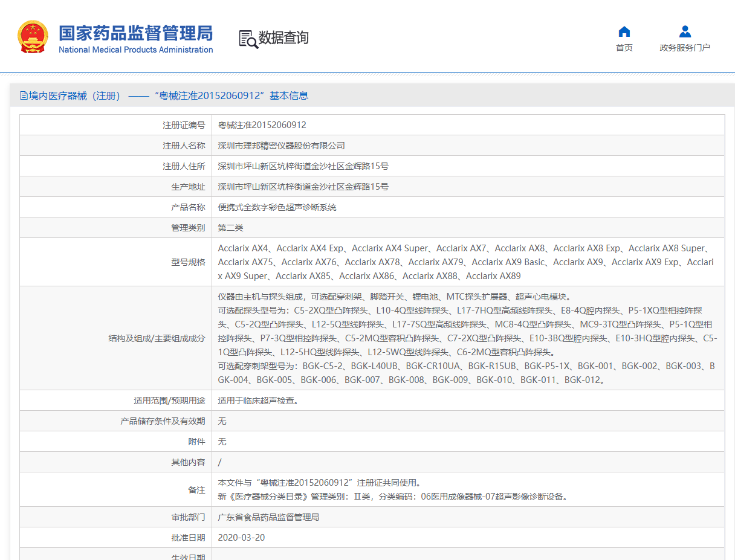The width and height of the screenshot is (735, 560).
Task: Click the line starting 新《医疗器械分类目录》
Action: click(x=393, y=497)
